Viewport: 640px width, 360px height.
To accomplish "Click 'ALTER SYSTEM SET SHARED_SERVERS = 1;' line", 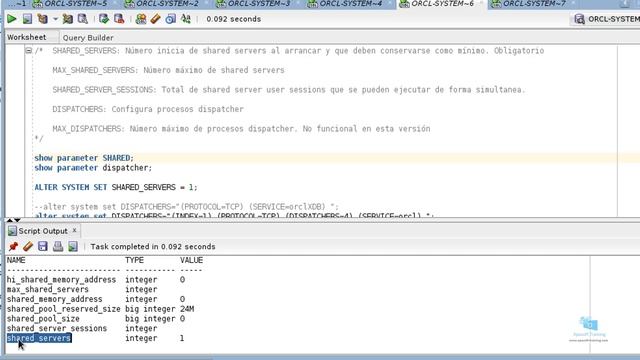I will [116, 187].
